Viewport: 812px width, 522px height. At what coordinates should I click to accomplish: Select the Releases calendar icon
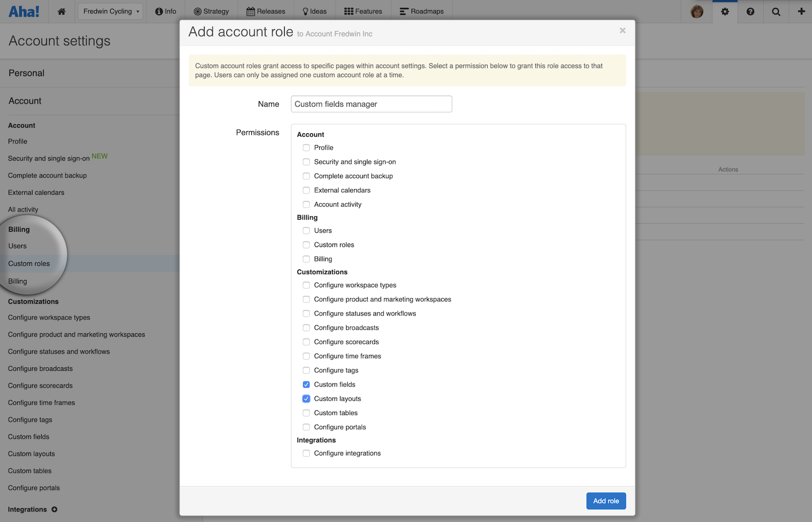point(249,11)
